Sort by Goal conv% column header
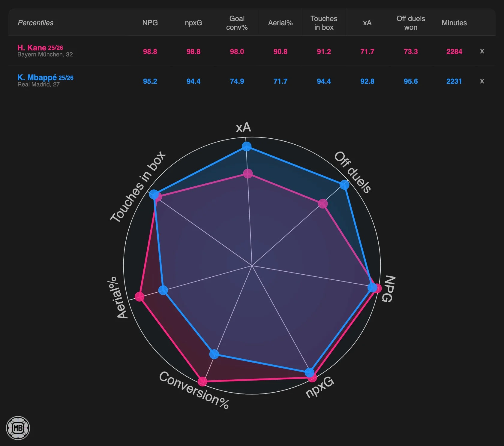The height and width of the screenshot is (446, 504). [237, 23]
